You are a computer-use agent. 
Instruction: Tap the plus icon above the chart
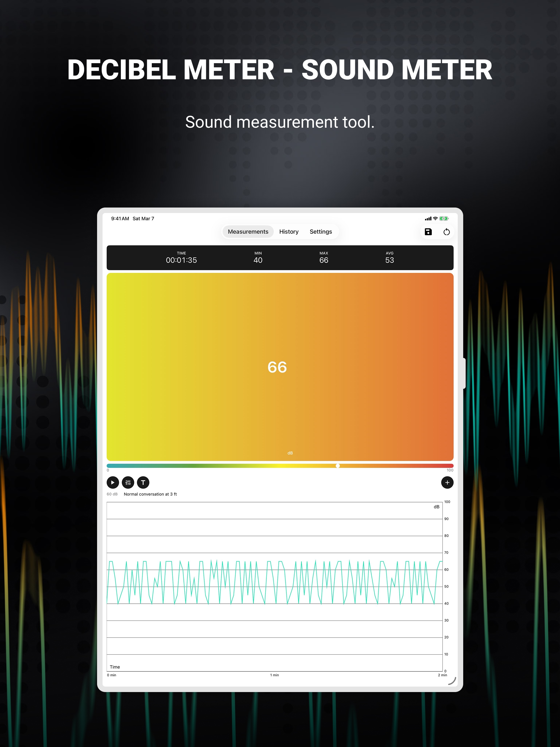[447, 482]
